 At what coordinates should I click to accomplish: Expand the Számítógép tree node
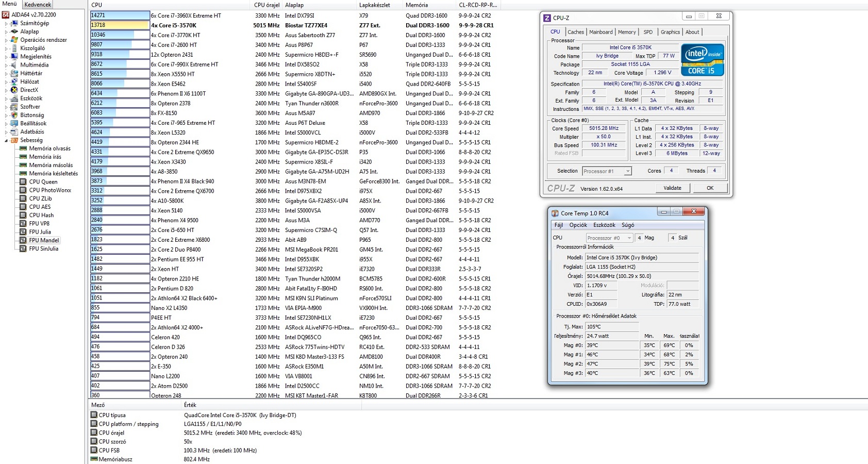click(6, 23)
